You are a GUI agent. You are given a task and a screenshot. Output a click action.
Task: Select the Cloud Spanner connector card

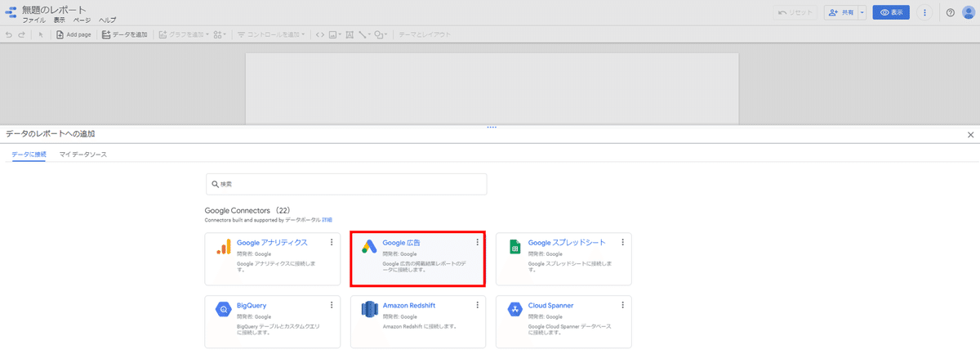tap(563, 321)
